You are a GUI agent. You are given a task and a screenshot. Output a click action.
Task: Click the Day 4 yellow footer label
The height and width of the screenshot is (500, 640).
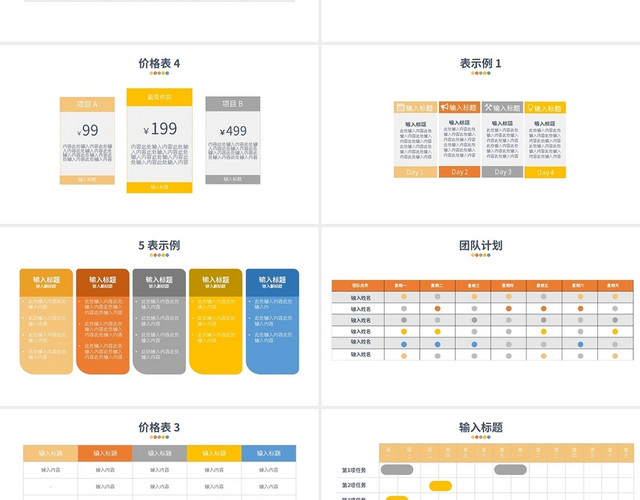(x=545, y=172)
